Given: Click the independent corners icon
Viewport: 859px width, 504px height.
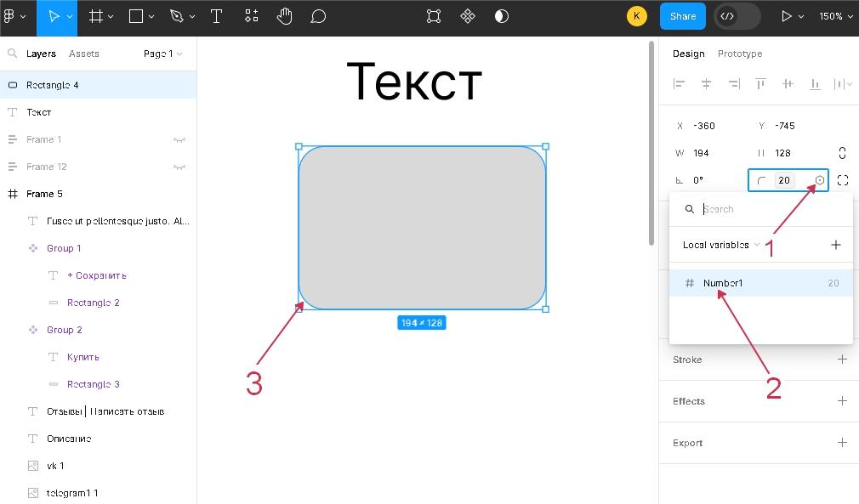Looking at the screenshot, I should click(842, 180).
